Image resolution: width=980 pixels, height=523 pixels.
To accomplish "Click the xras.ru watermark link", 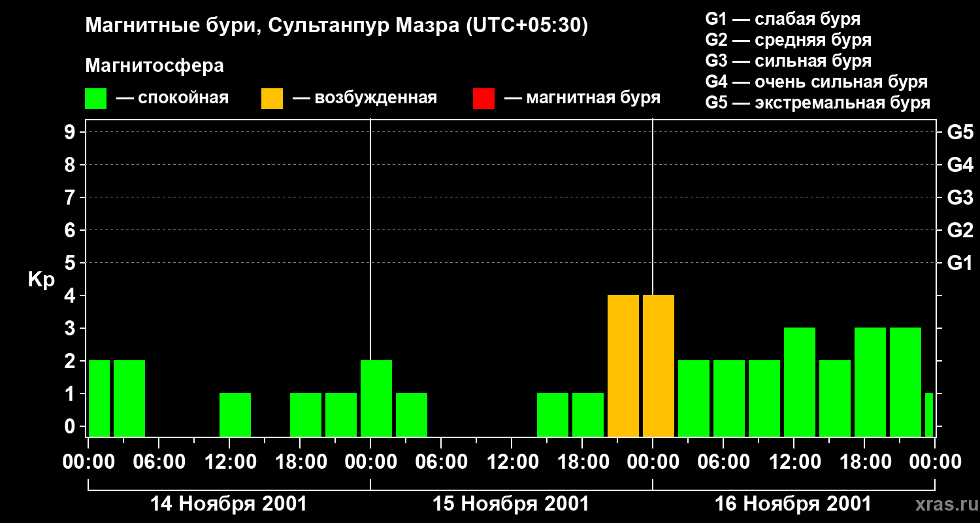I will [x=943, y=504].
